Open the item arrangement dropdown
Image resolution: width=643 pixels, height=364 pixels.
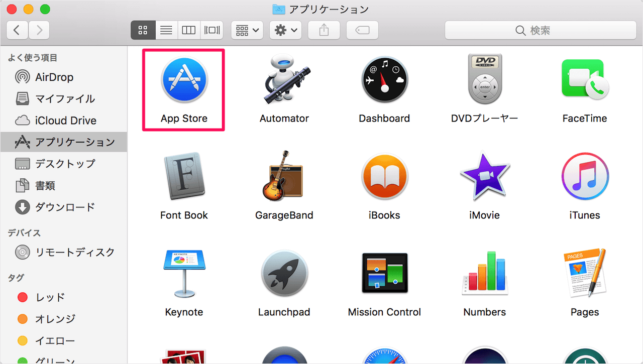click(x=247, y=30)
